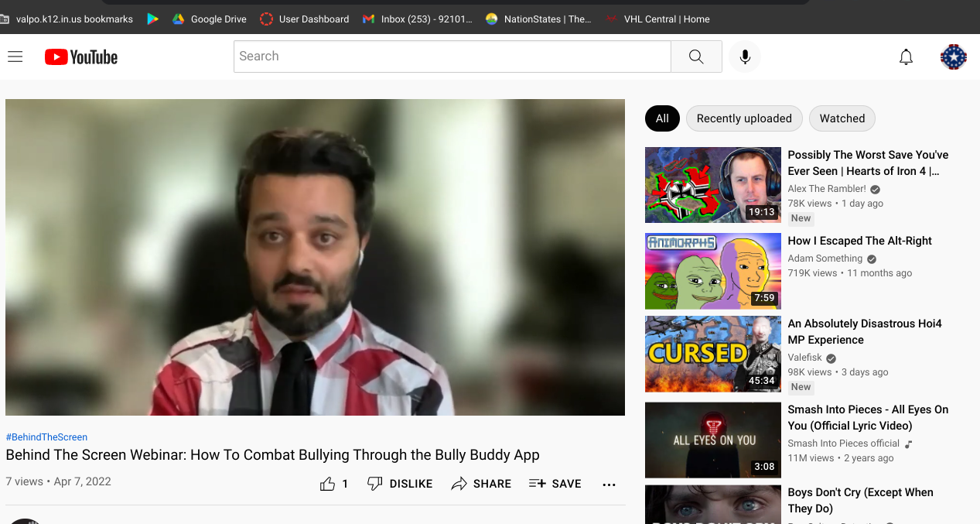Visit Alex The Rambler! channel
This screenshot has width=980, height=524.
827,189
